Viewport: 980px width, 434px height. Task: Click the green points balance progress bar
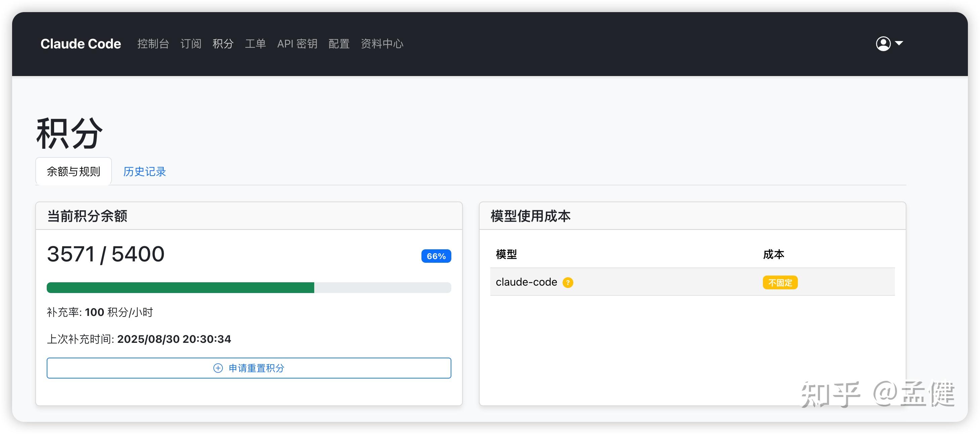180,287
